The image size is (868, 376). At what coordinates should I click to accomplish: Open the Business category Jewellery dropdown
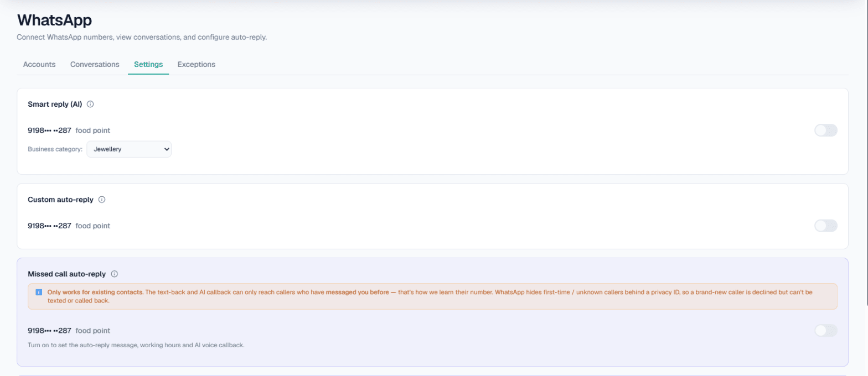point(129,149)
